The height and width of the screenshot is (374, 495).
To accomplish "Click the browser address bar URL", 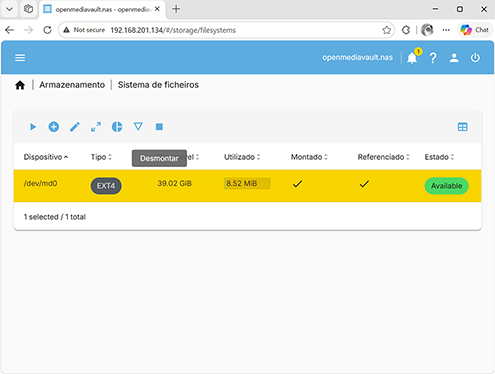I will click(x=173, y=30).
